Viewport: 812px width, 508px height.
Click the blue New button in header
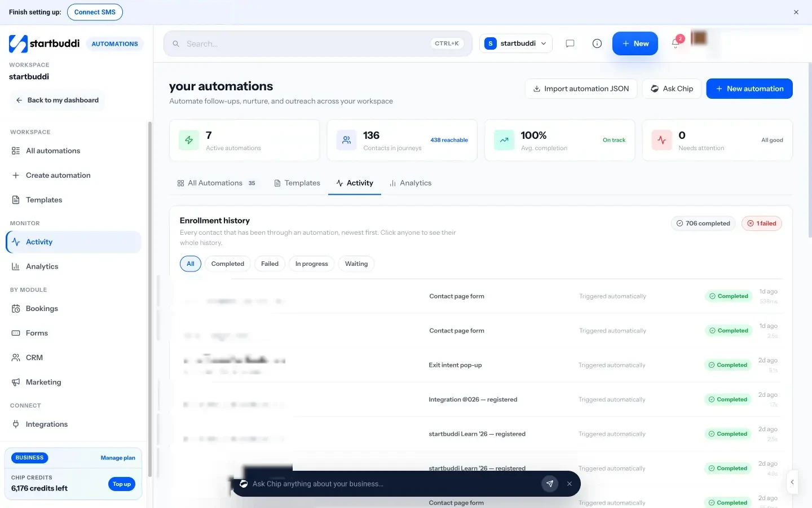pos(635,43)
